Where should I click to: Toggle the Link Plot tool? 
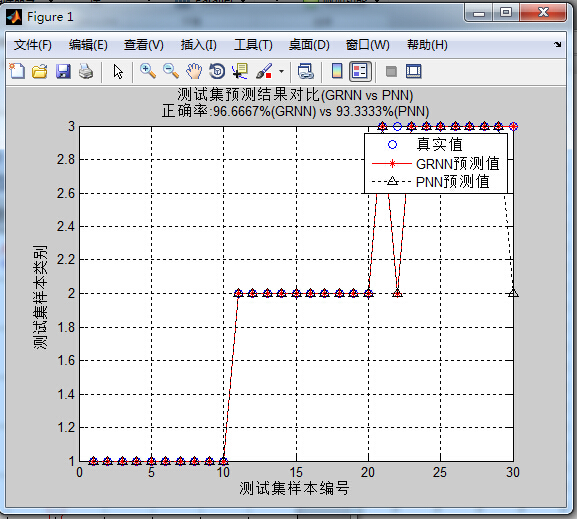[x=305, y=71]
